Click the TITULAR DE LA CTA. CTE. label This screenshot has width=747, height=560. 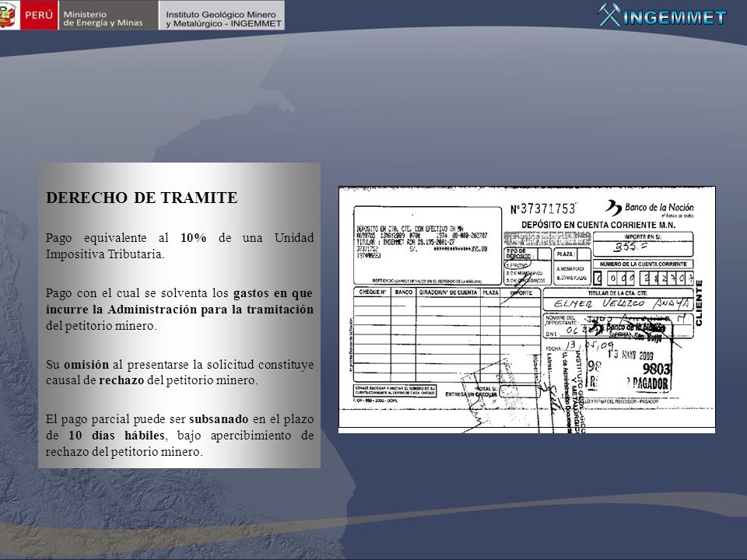coord(617,293)
